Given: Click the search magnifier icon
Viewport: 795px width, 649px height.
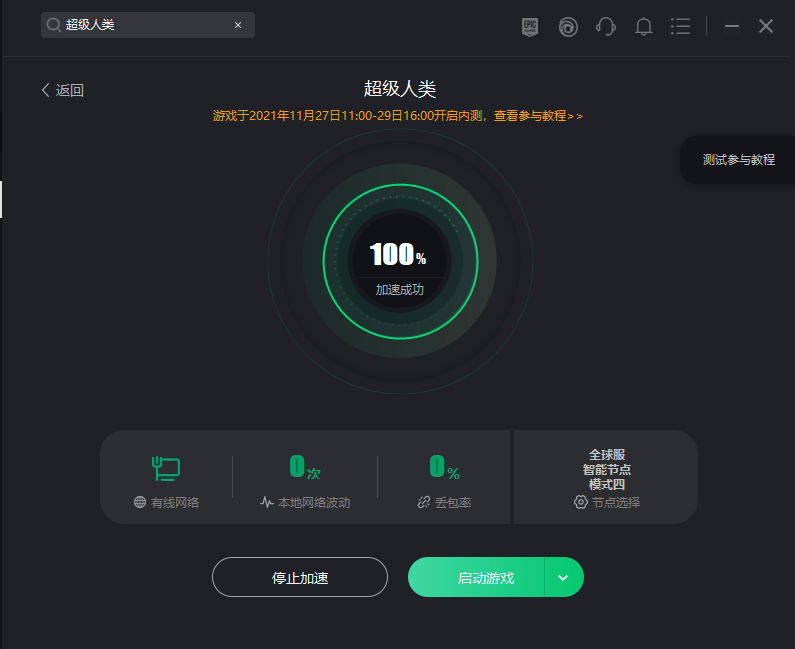Looking at the screenshot, I should click(53, 24).
